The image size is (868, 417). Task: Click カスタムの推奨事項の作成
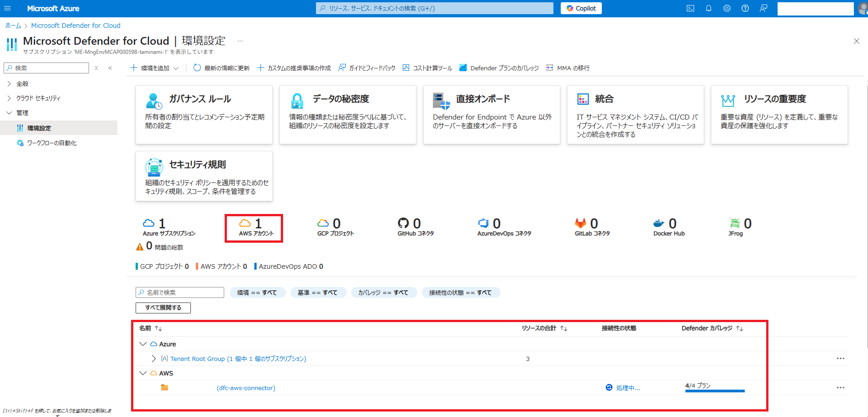tap(294, 68)
